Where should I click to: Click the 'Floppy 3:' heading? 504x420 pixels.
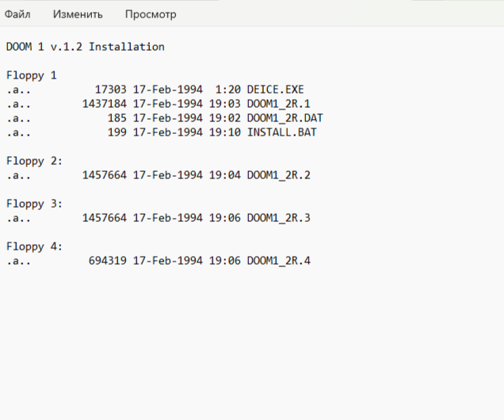coord(34,204)
